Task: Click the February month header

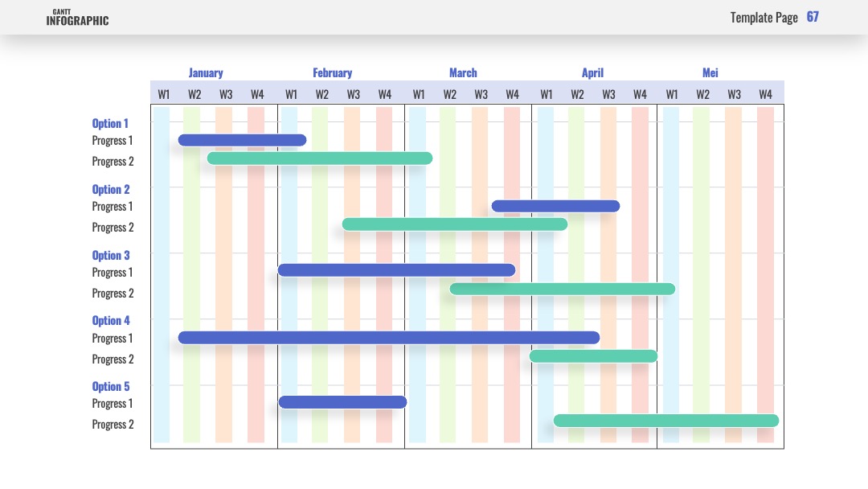Action: click(332, 72)
